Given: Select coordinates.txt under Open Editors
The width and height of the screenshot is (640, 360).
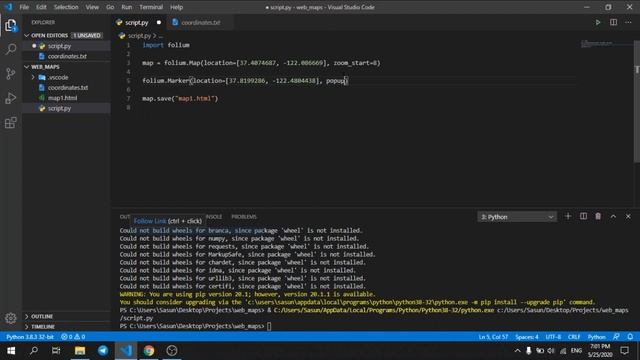Looking at the screenshot, I should (x=67, y=56).
